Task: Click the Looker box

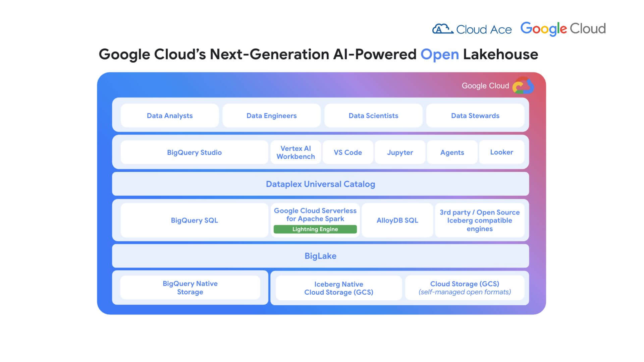Action: pyautogui.click(x=501, y=152)
